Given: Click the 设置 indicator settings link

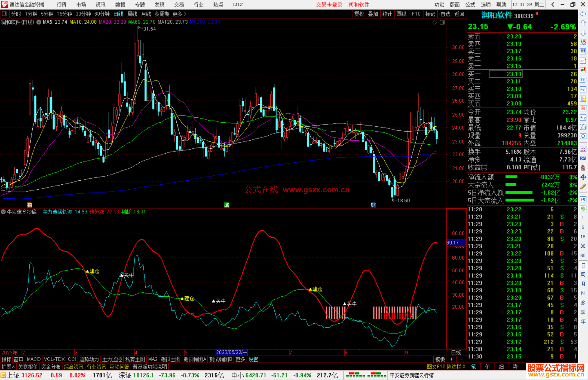Looking at the screenshot, I should (253, 359).
